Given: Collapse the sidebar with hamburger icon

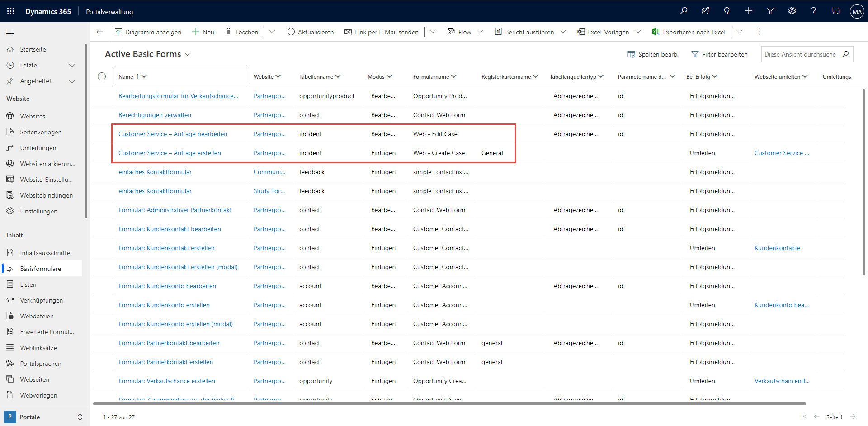Looking at the screenshot, I should tap(10, 32).
